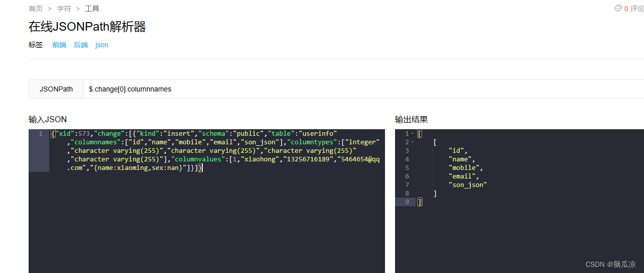Open the 字符 breadcrumb link
This screenshot has width=644, height=273.
64,9
